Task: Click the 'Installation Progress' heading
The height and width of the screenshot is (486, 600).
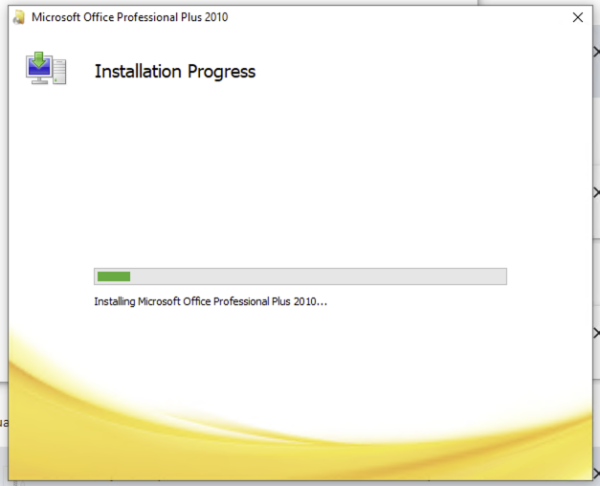Action: tap(175, 72)
